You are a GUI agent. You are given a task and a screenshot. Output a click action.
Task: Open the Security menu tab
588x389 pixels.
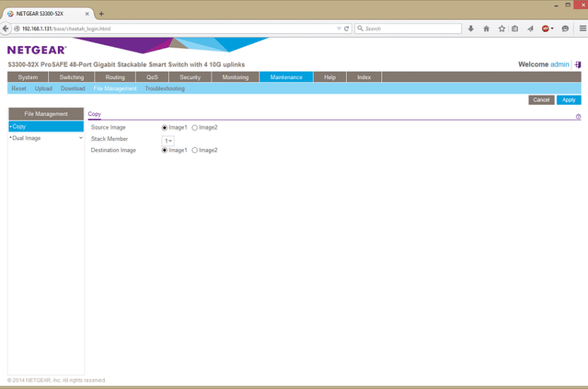190,78
